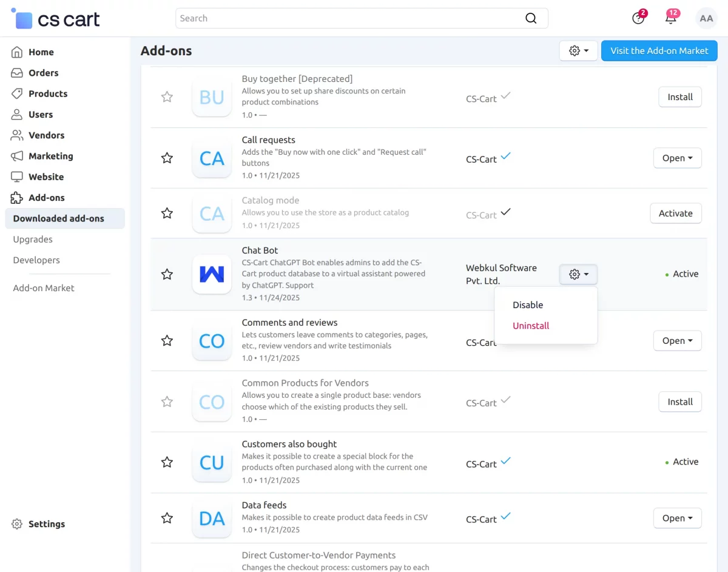Choose Uninstall from the Chat Bot menu
728x572 pixels.
(531, 326)
